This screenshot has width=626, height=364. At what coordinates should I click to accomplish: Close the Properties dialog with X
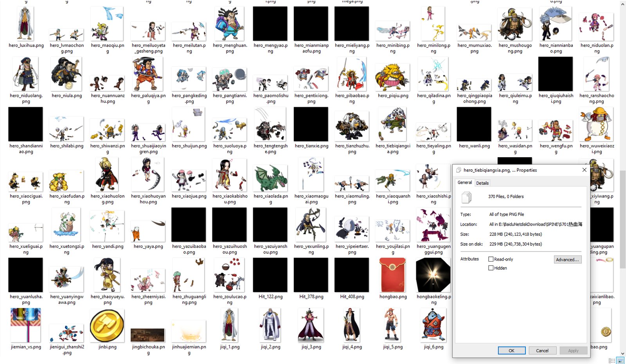coord(584,170)
